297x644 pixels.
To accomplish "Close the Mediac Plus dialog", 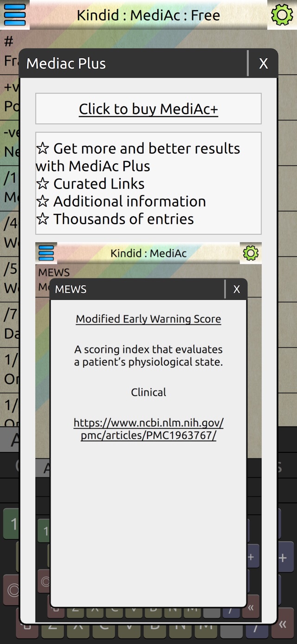I will click(x=263, y=64).
